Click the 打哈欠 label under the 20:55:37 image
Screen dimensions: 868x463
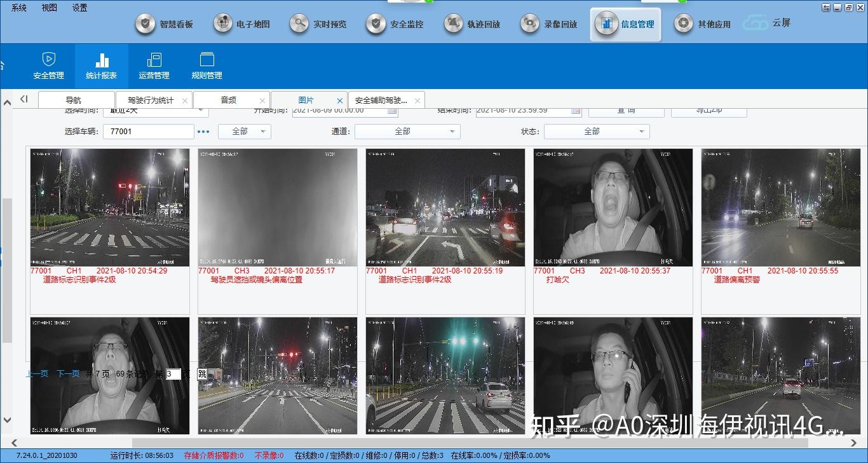[558, 279]
